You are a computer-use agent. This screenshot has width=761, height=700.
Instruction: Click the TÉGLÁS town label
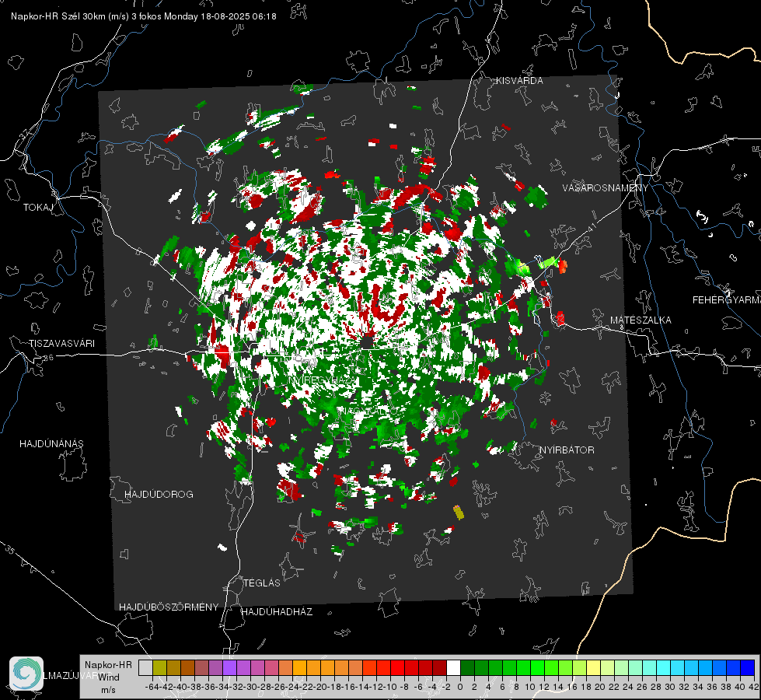262,583
